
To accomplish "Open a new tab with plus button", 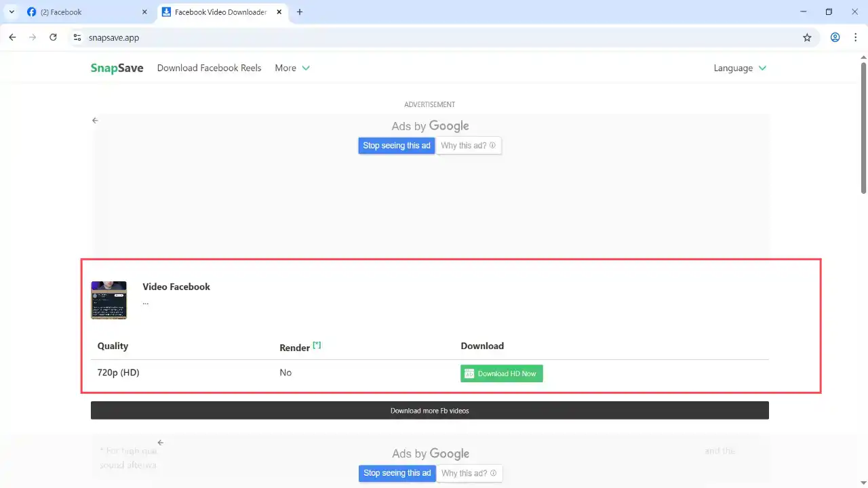I will 300,12.
